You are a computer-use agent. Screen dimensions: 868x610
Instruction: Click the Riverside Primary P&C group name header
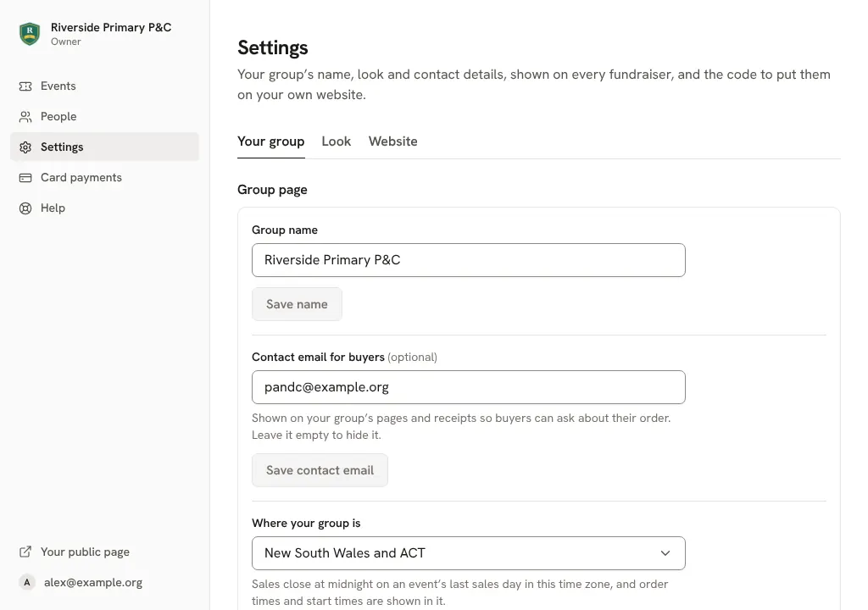click(x=111, y=27)
